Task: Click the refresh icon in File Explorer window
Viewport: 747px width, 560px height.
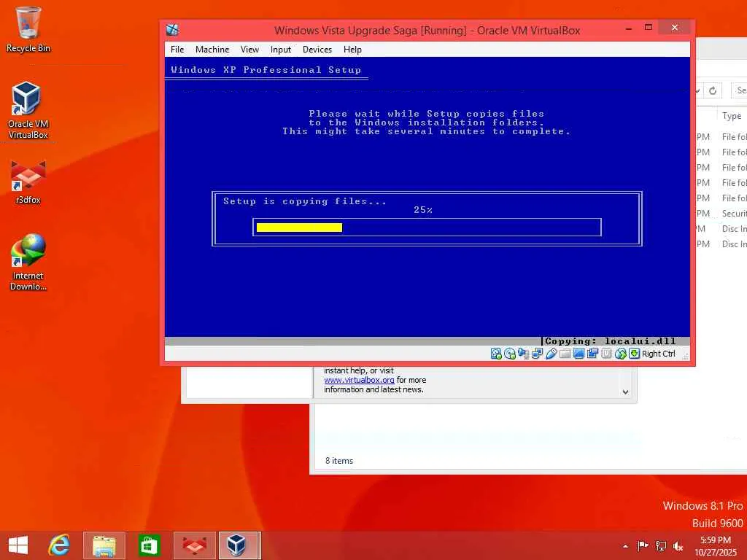Action: point(713,90)
